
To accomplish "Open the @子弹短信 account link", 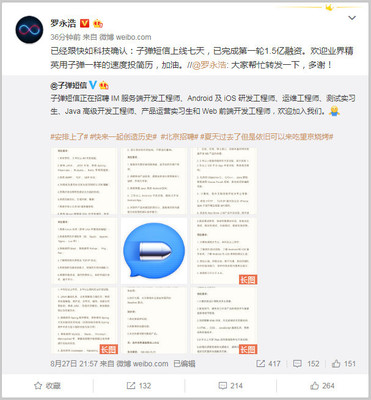I will 69,85.
